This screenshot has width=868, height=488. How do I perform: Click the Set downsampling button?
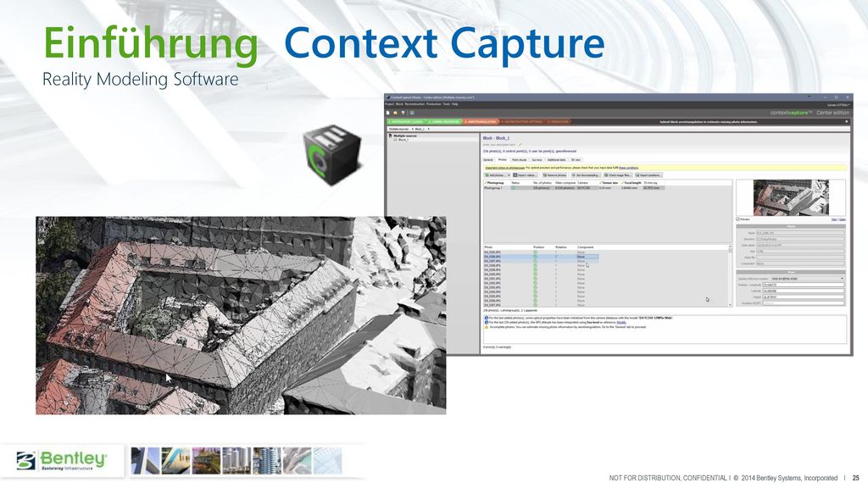click(587, 175)
